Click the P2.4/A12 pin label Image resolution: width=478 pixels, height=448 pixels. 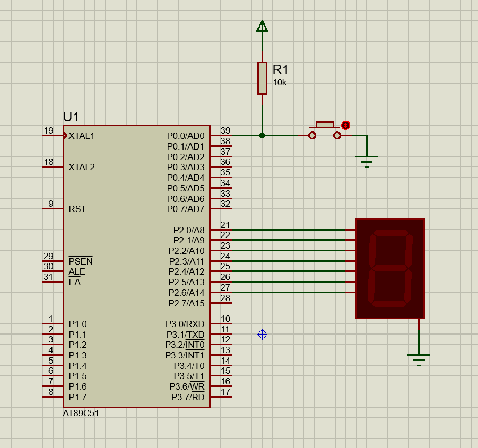pyautogui.click(x=186, y=271)
